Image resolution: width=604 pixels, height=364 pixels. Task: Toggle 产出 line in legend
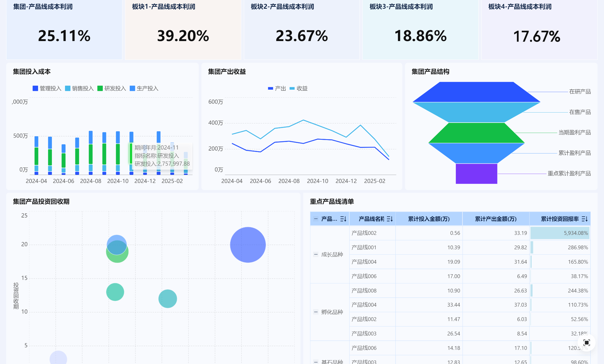277,88
